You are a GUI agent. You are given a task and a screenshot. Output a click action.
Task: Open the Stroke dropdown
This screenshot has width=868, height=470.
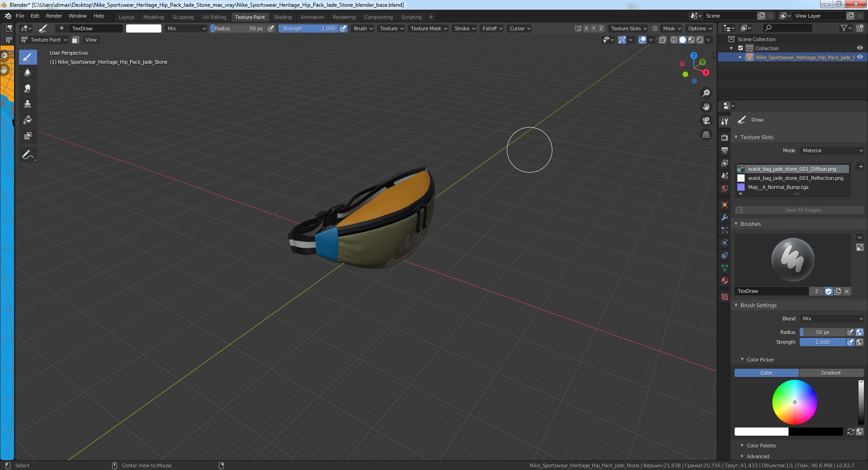click(465, 28)
